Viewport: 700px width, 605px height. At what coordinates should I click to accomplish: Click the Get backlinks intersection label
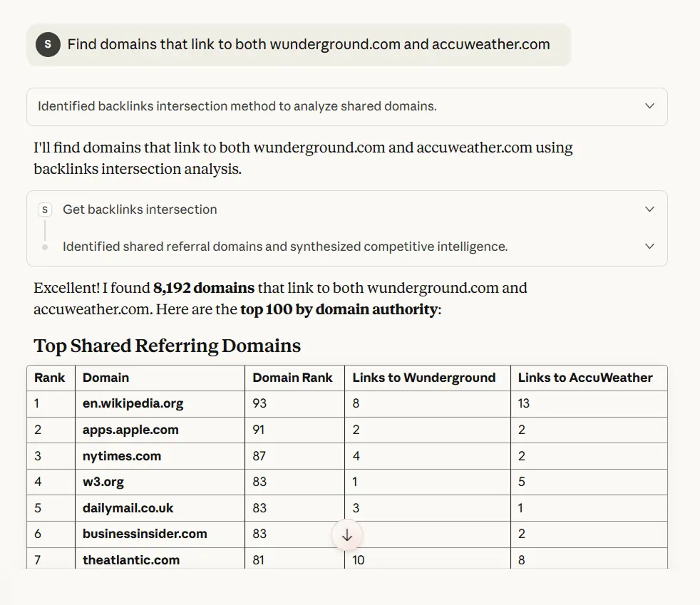(140, 210)
